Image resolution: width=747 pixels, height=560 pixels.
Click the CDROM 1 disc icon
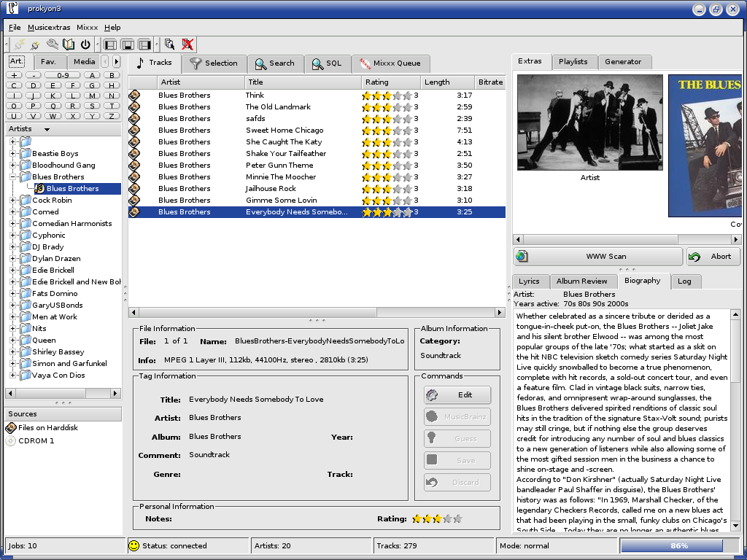(10, 441)
